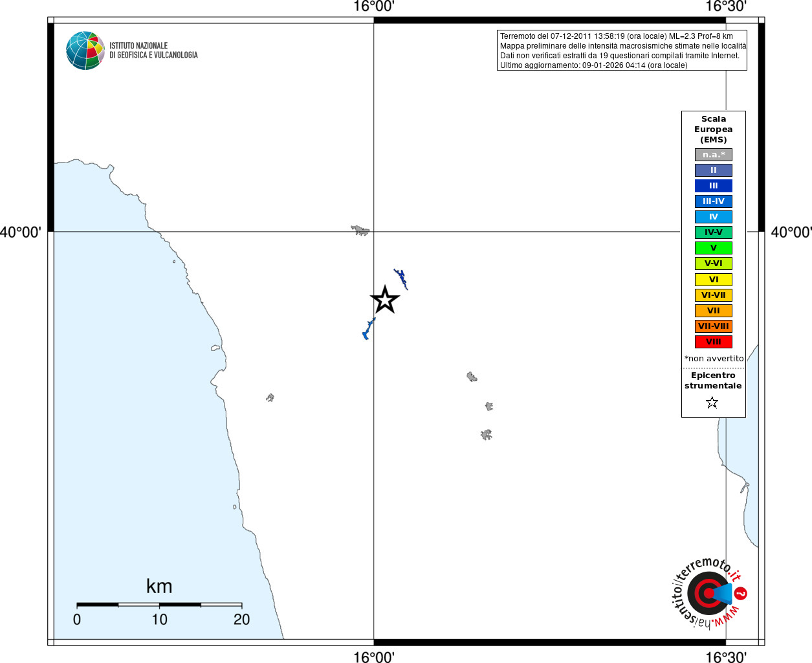Screen dimensions: 812x663
Task: Click 'Mappa preliminare delle intensità' line
Action: tap(623, 46)
